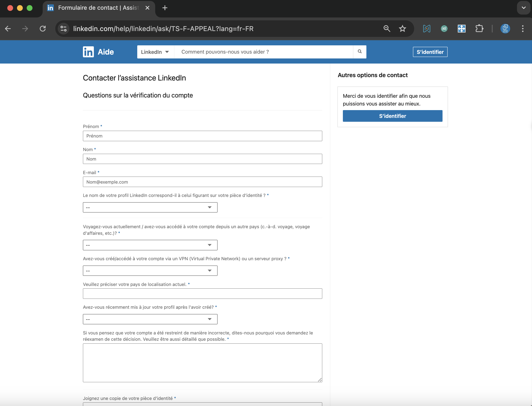Focus the E-mail input field
Image resolution: width=532 pixels, height=406 pixels.
(202, 182)
